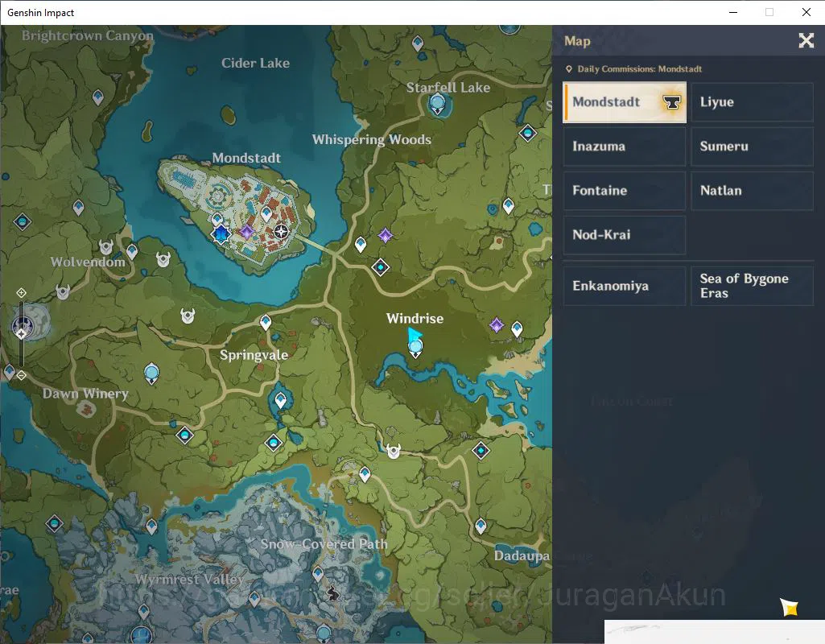825x644 pixels.
Task: Click the wolf-head icon northwest of Springvale
Action: [188, 316]
